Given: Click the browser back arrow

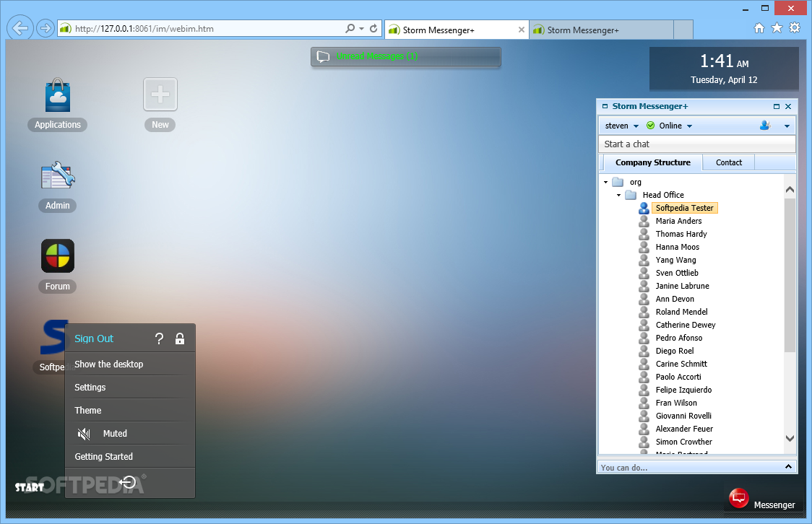Looking at the screenshot, I should tap(20, 28).
